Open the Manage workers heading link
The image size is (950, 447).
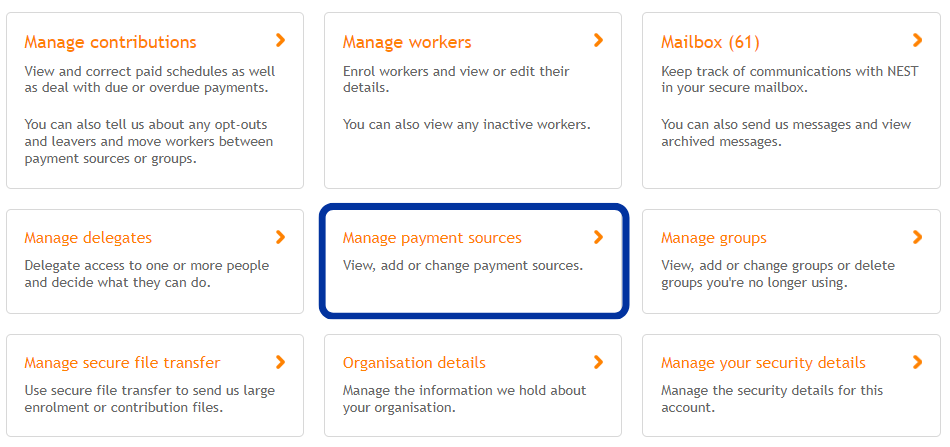[407, 42]
